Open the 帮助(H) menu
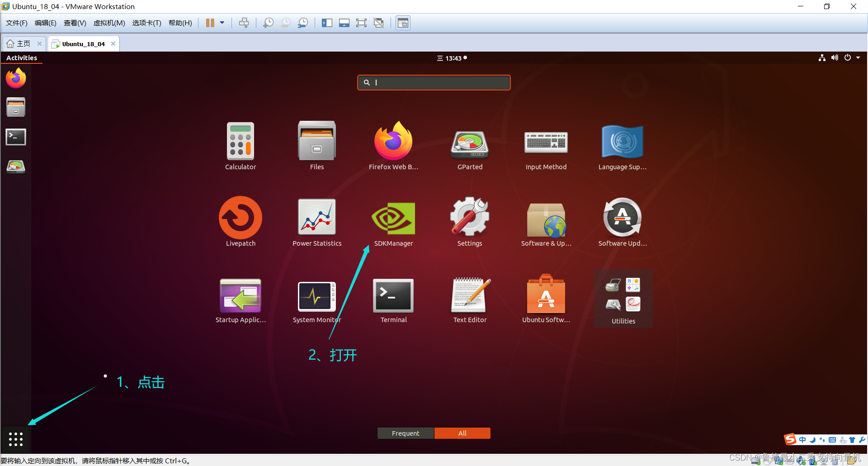Screen dimensions: 868x466 point(180,23)
